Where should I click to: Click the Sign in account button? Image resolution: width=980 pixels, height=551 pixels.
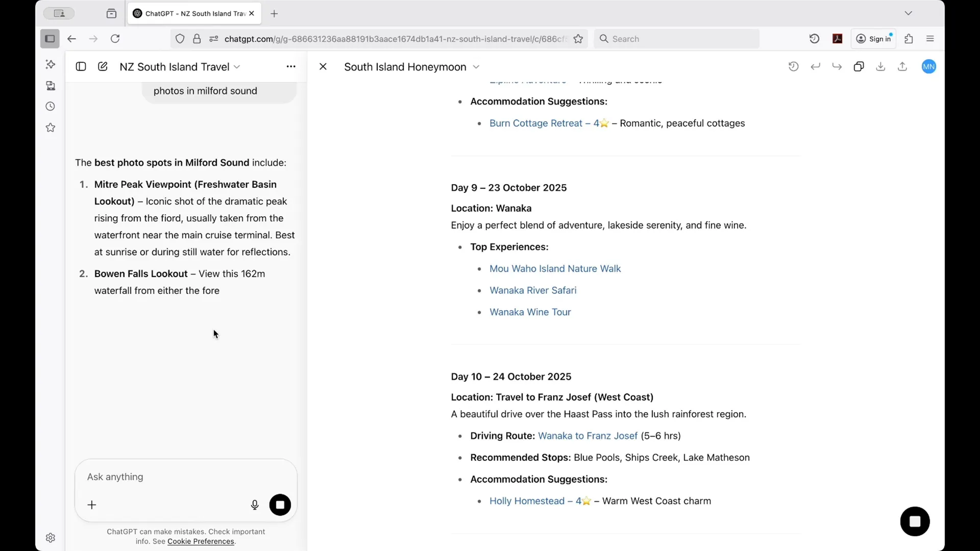point(873,39)
